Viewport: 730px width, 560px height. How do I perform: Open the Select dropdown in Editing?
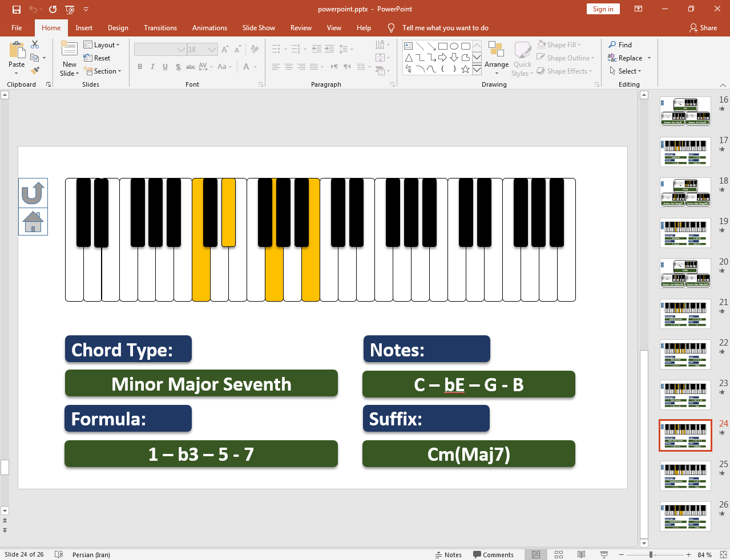625,71
